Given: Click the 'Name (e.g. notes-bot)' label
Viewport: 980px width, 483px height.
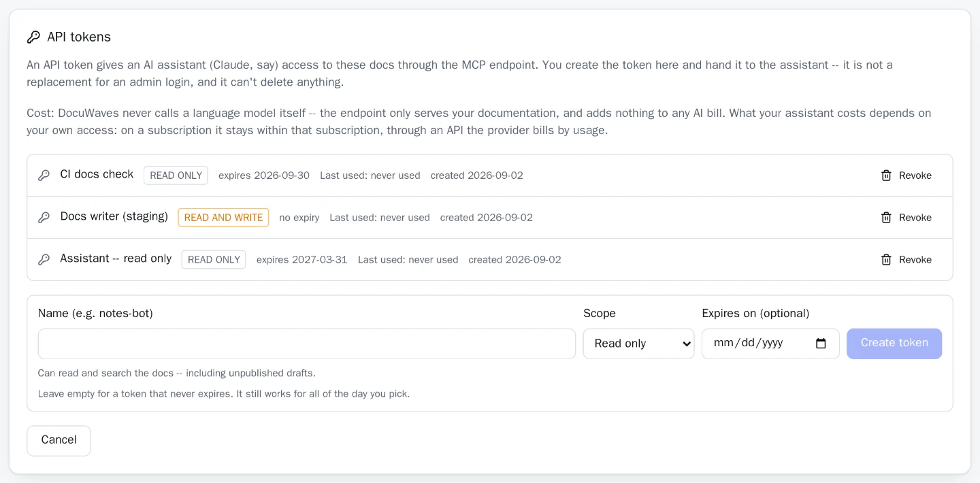Looking at the screenshot, I should point(95,314).
